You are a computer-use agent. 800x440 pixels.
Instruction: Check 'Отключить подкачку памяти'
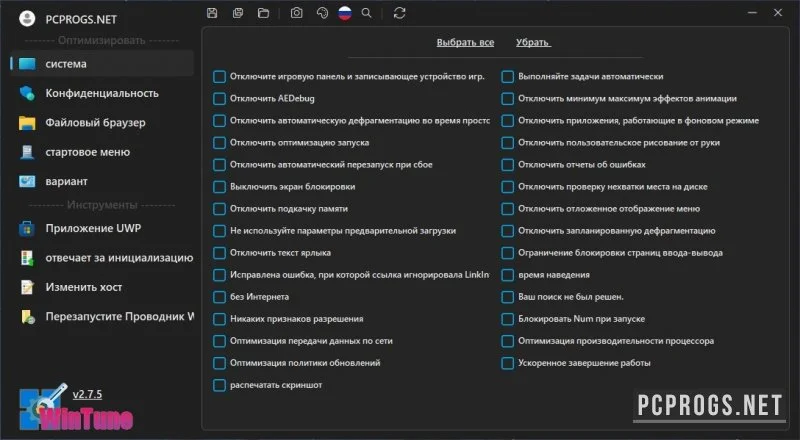[x=219, y=209]
